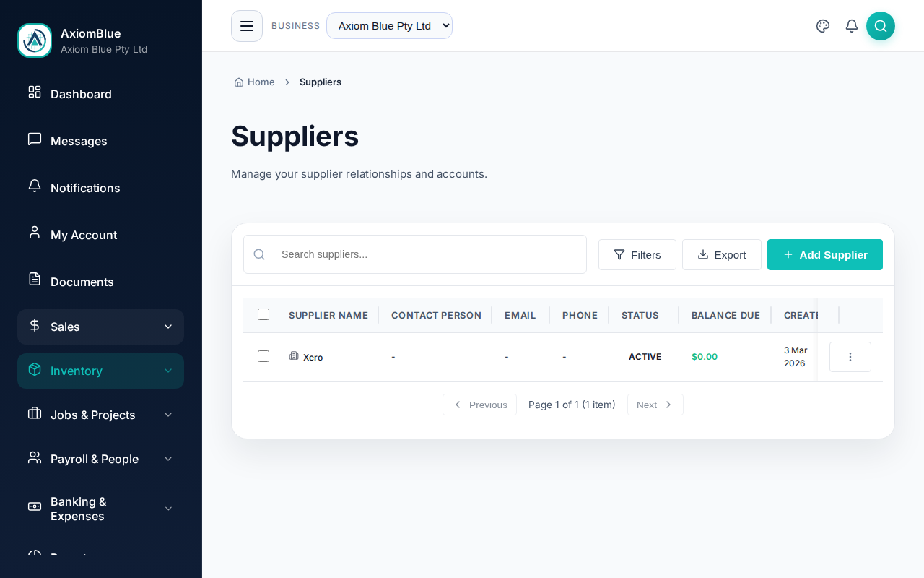Image resolution: width=924 pixels, height=578 pixels.
Task: Click the Payroll & People users icon
Action: point(35,457)
